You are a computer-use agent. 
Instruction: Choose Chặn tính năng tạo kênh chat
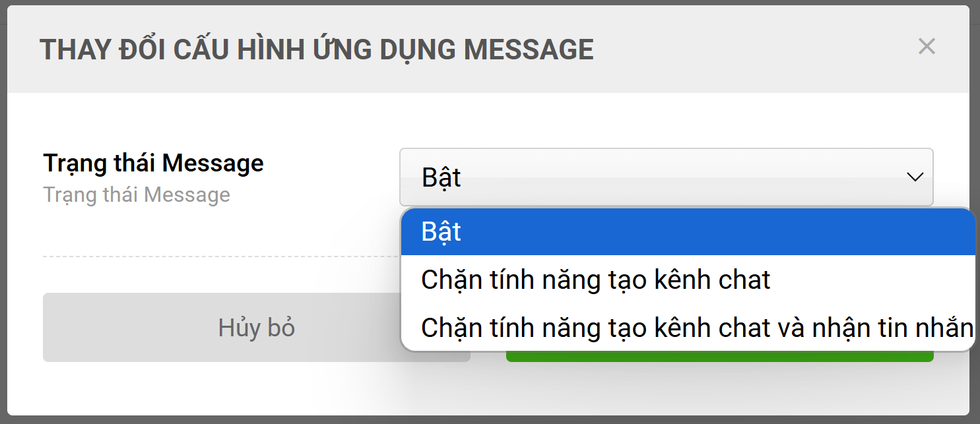(x=688, y=280)
